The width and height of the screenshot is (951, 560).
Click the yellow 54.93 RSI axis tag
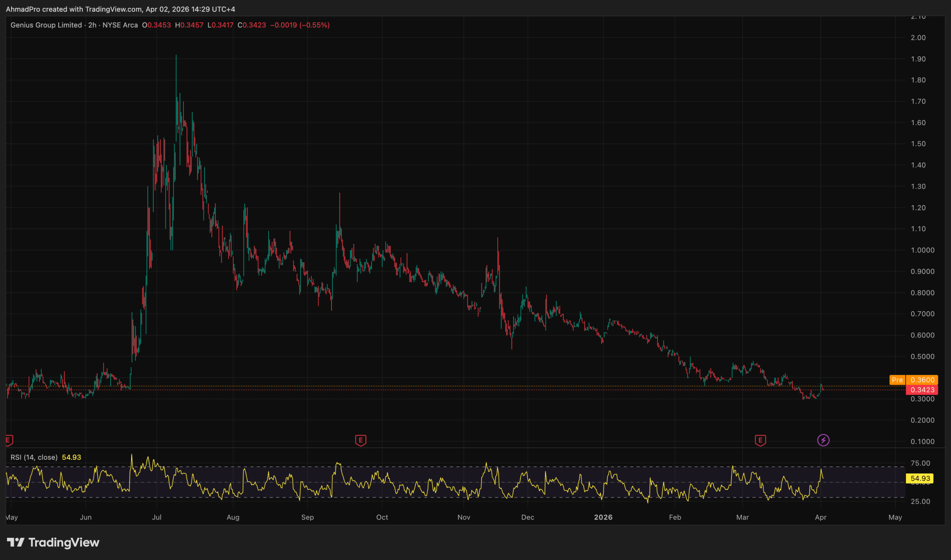920,478
